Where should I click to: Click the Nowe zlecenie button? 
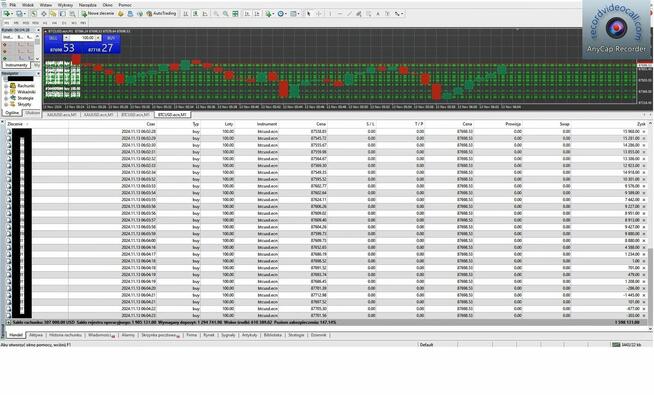pos(98,14)
